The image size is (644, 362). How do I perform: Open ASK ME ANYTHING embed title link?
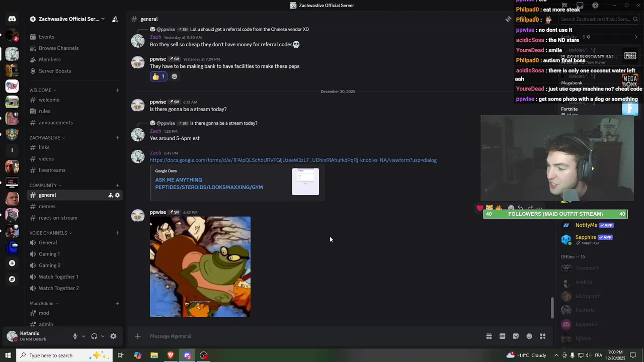click(x=209, y=184)
